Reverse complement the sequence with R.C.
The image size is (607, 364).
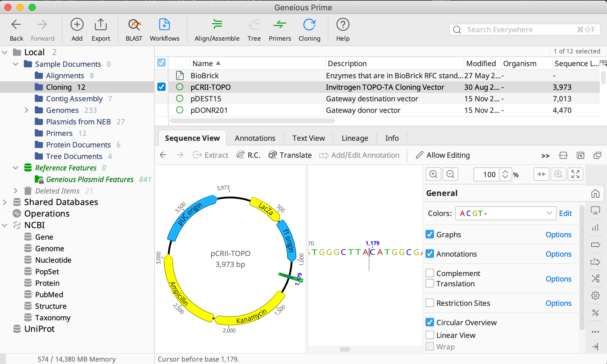pos(248,155)
